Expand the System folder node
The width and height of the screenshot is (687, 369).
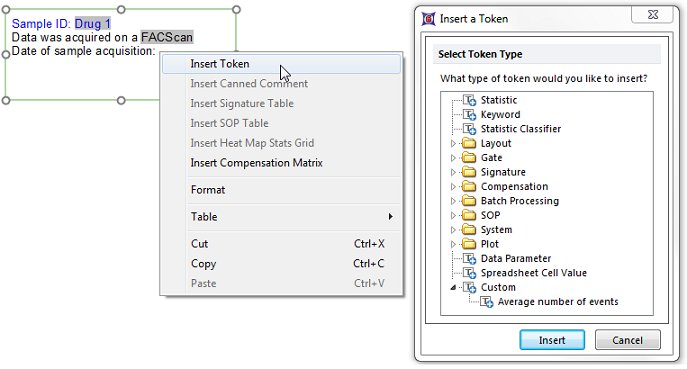(453, 230)
